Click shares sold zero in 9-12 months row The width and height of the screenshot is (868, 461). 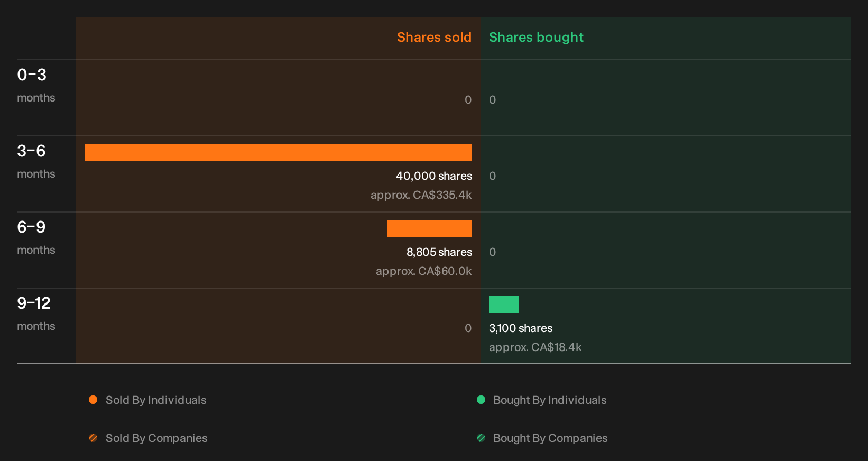[468, 328]
